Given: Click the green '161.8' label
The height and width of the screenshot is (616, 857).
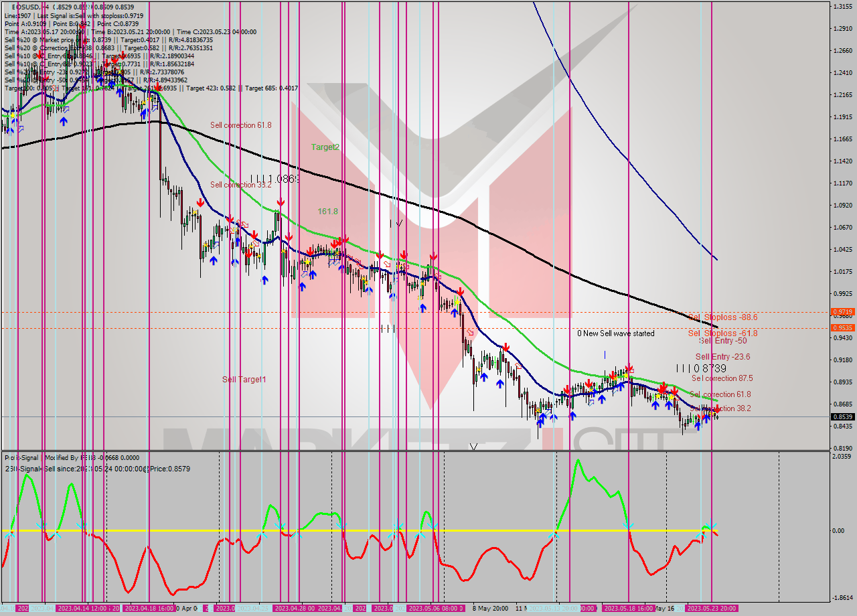Looking at the screenshot, I should [327, 212].
